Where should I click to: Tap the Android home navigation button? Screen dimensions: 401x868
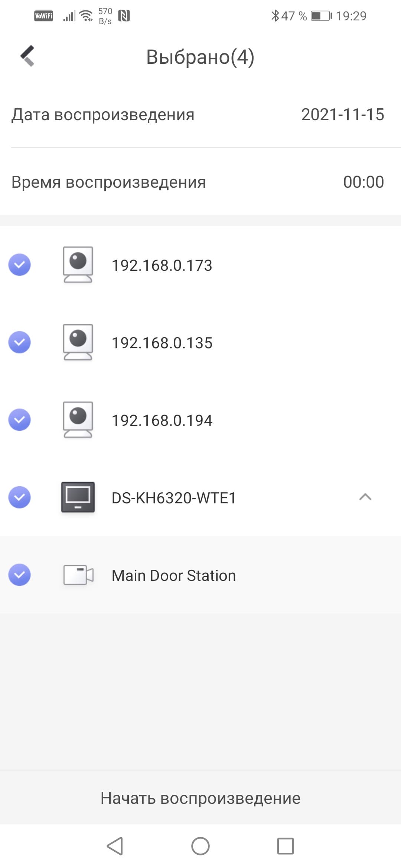(200, 846)
